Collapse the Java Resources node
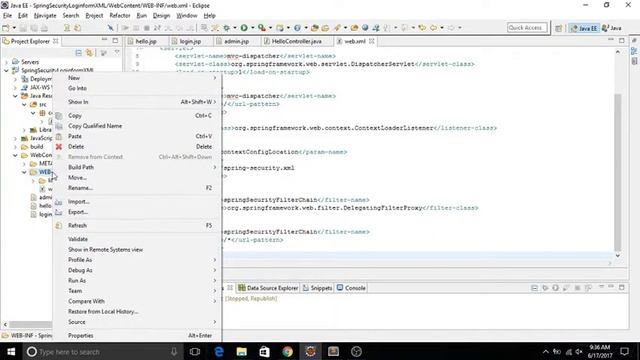The width and height of the screenshot is (640, 360). pos(15,96)
